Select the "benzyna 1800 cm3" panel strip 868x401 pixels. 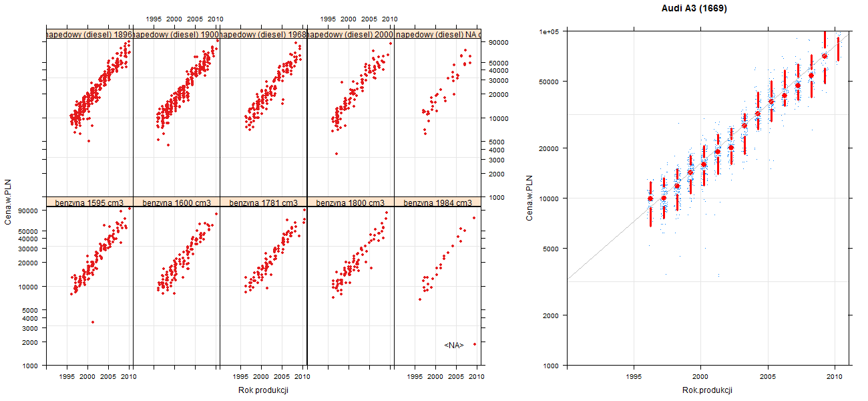pyautogui.click(x=351, y=202)
